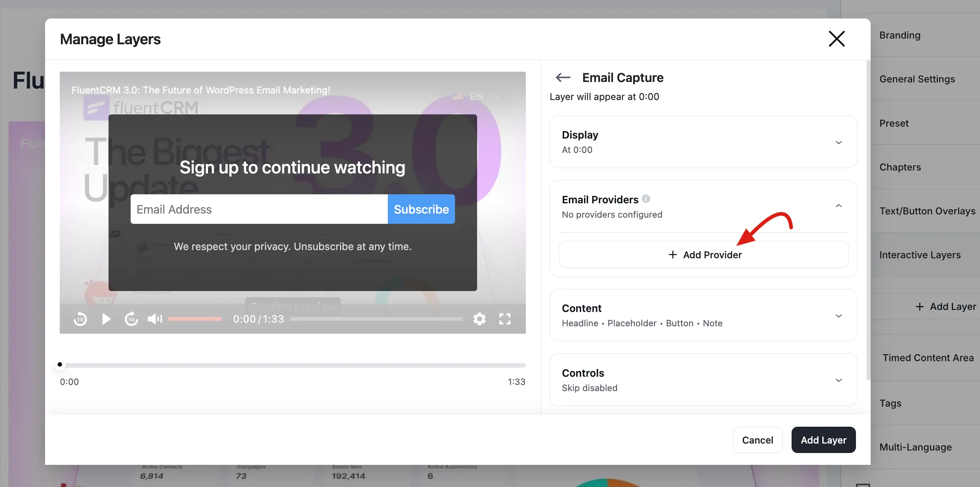Open the player settings gear
The height and width of the screenshot is (487, 980).
[480, 319]
